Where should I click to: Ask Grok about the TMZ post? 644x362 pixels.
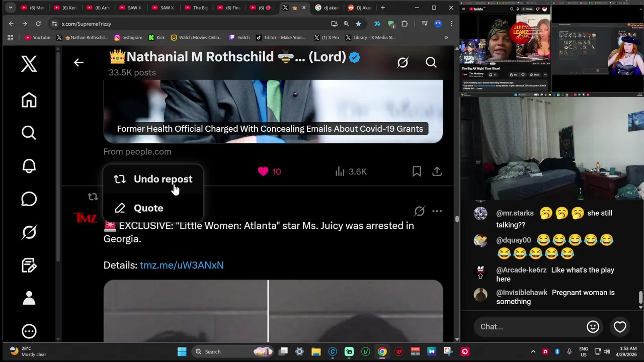point(419,211)
